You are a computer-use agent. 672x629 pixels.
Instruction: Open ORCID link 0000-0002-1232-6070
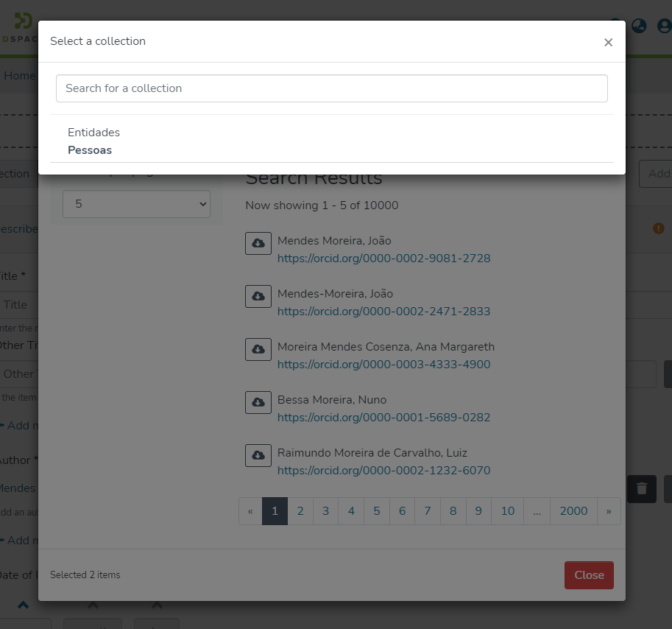point(383,471)
